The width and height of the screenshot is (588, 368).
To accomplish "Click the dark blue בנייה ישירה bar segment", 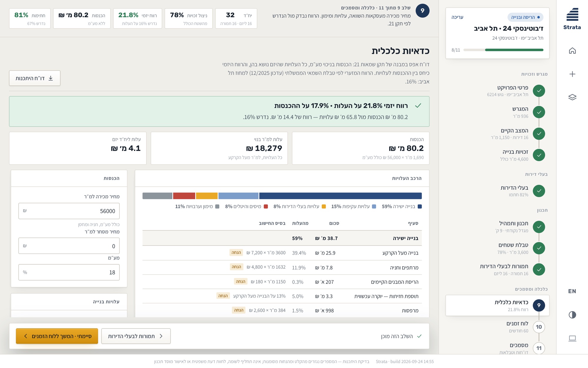I will (x=340, y=196).
